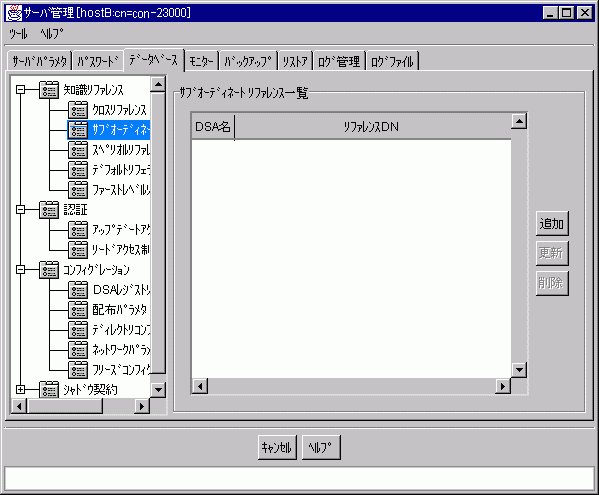Click tree panel horizontal scrollbar thumb
Image resolution: width=599 pixels, height=495 pixels.
point(65,406)
